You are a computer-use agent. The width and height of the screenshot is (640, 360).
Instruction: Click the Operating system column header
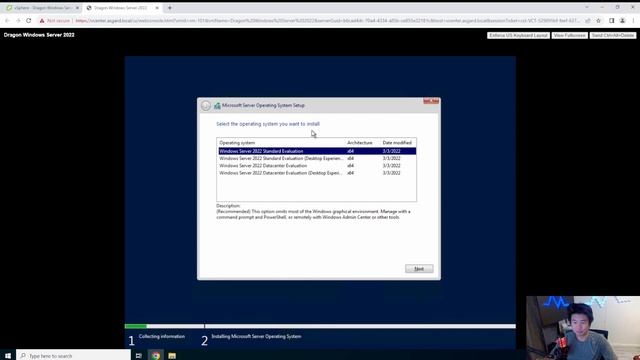[x=237, y=143]
